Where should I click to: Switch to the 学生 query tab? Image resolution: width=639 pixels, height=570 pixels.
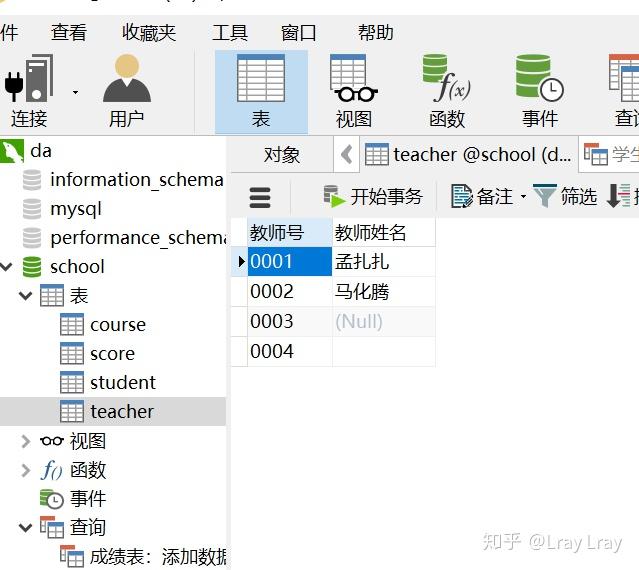(x=610, y=155)
